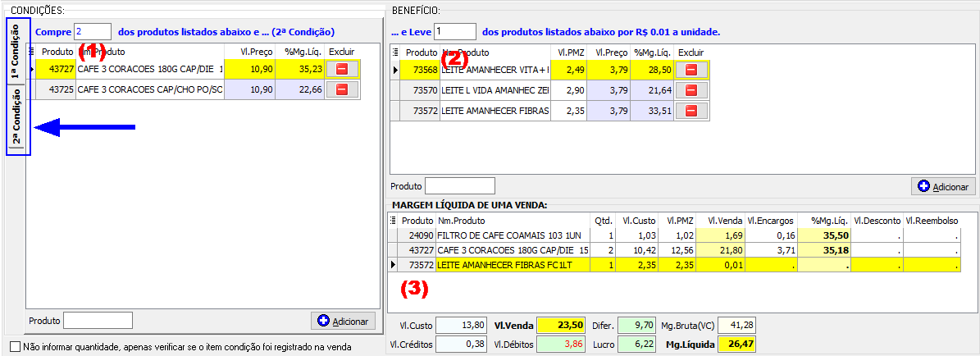The image size is (980, 356).
Task: Select row CAFE 3 CORACOES CAP/CHO PO/SC
Action: 193,89
